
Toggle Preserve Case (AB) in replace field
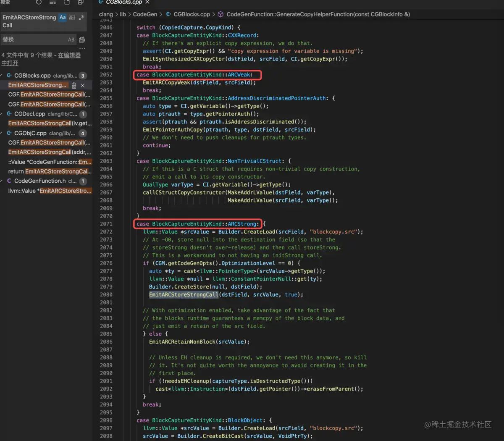point(71,39)
